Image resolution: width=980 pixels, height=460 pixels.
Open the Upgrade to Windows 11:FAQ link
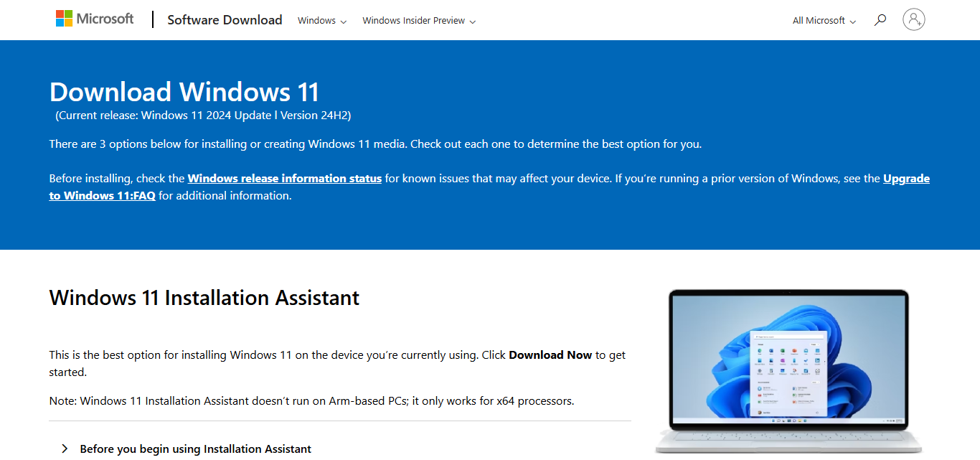[x=906, y=178]
